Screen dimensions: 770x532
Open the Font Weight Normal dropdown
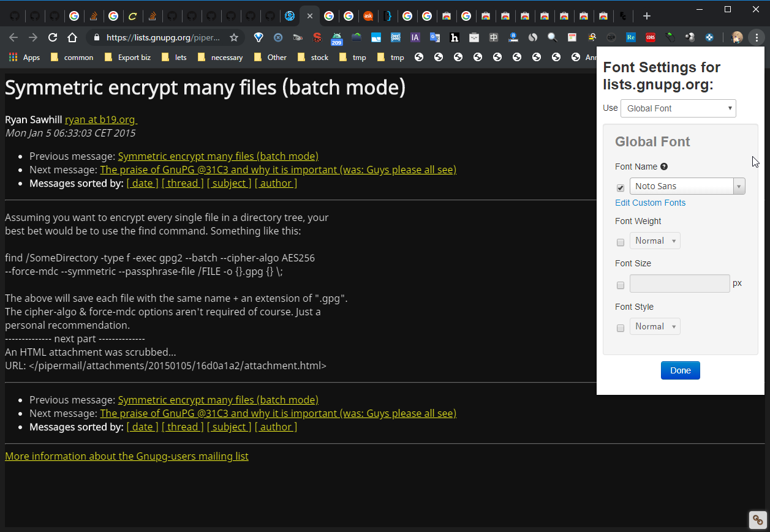[x=655, y=241]
